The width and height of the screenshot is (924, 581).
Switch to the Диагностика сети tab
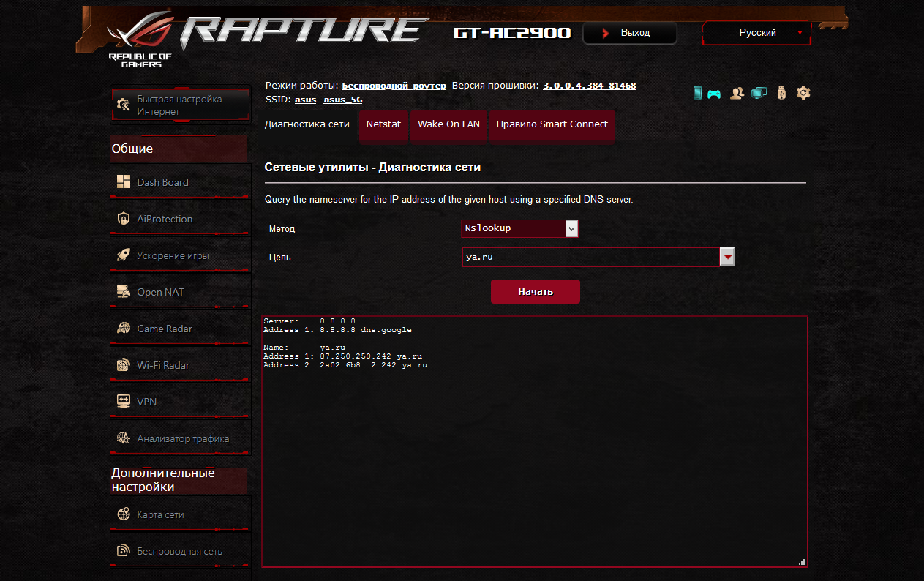(307, 124)
